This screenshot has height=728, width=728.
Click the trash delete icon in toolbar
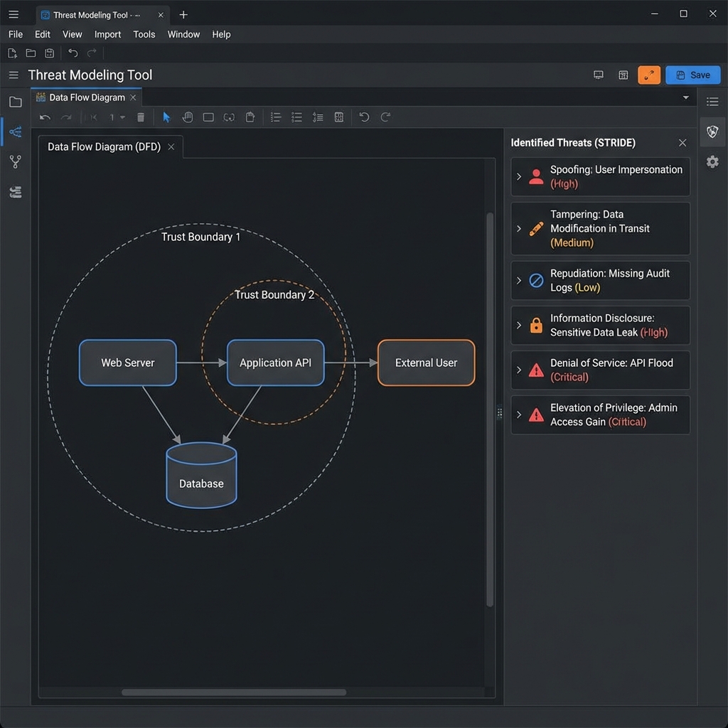141,117
